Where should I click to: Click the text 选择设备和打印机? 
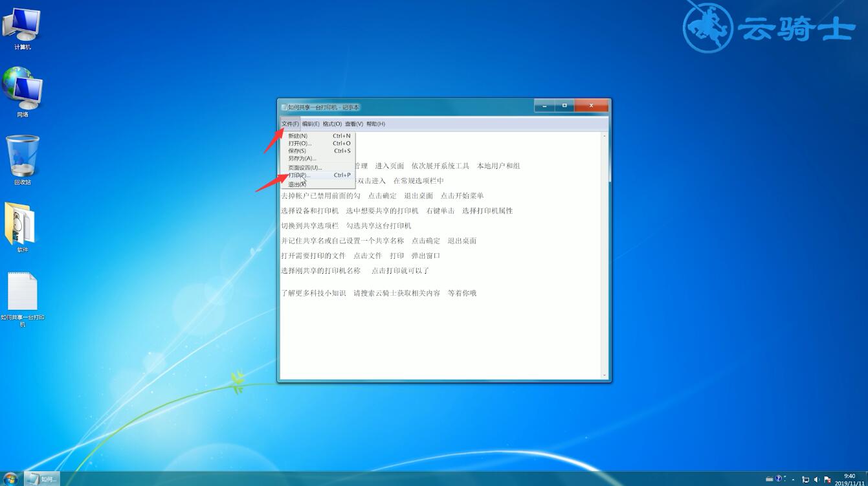tap(309, 211)
